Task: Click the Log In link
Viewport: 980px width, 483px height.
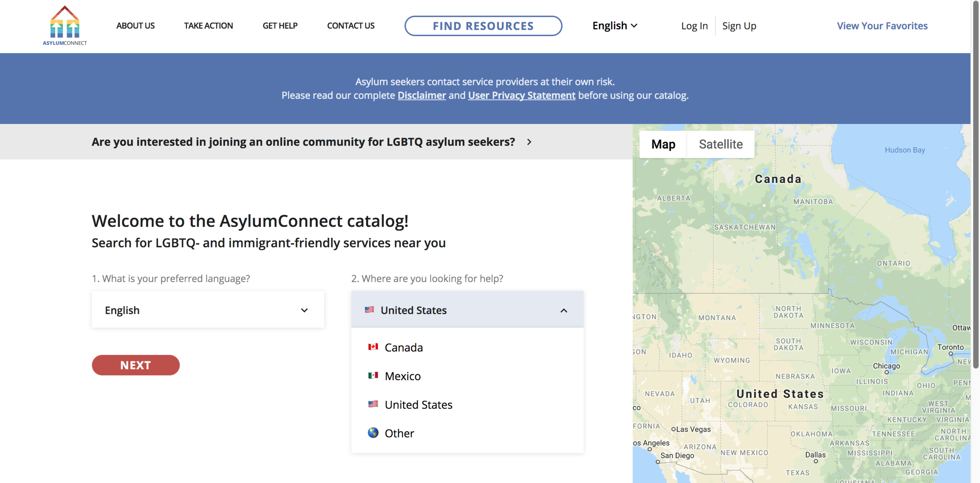Action: (694, 26)
